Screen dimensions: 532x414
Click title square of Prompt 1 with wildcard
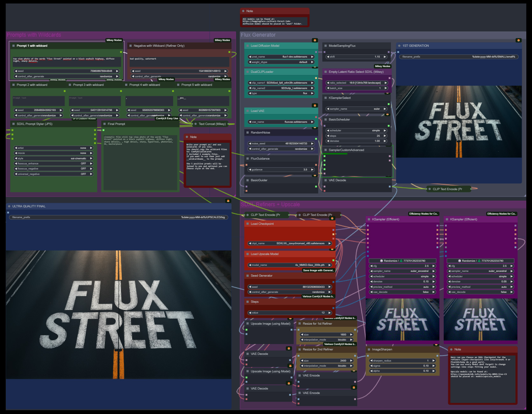[x=14, y=46]
